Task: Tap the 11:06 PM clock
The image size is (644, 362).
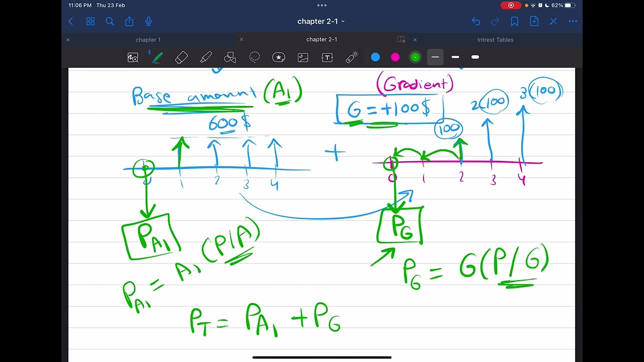Action: coord(80,6)
